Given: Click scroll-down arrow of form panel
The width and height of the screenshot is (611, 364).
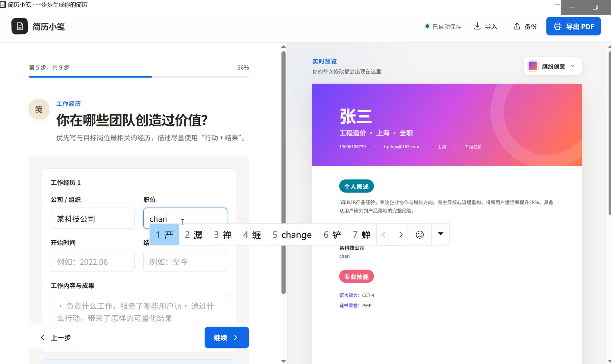Looking at the screenshot, I should click(x=284, y=361).
